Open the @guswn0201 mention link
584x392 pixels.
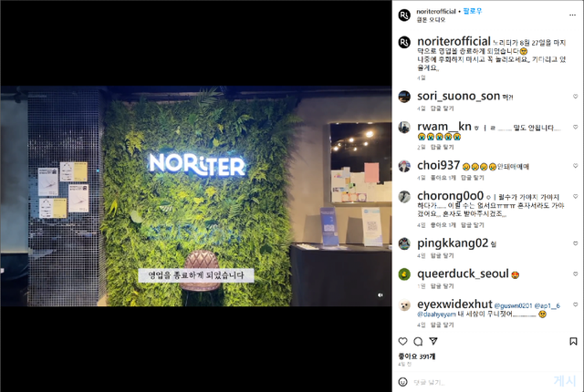coord(513,305)
